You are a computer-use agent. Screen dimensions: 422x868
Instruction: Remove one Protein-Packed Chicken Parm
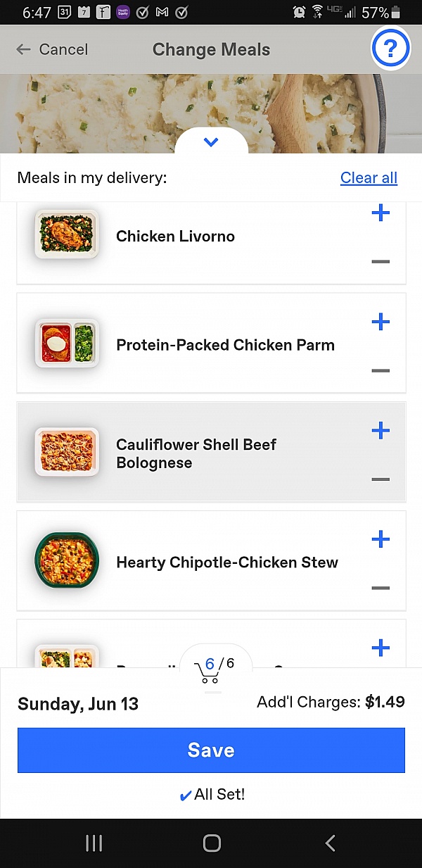tap(381, 371)
